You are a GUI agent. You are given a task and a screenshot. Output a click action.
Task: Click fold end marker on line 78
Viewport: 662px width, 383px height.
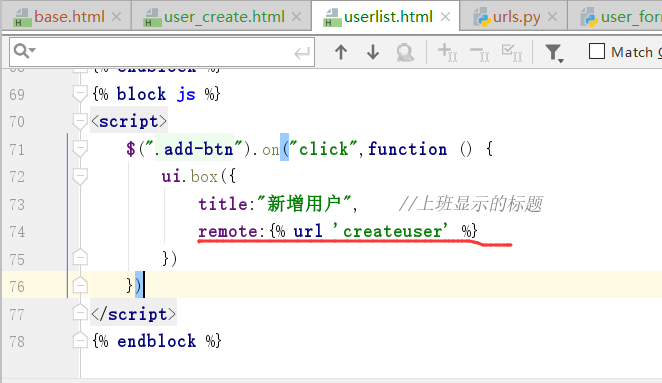click(x=80, y=340)
